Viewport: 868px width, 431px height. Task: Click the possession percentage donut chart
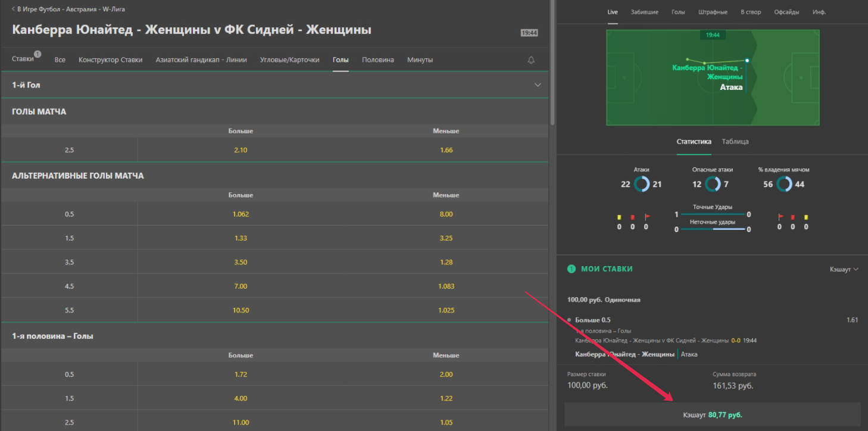pos(784,184)
